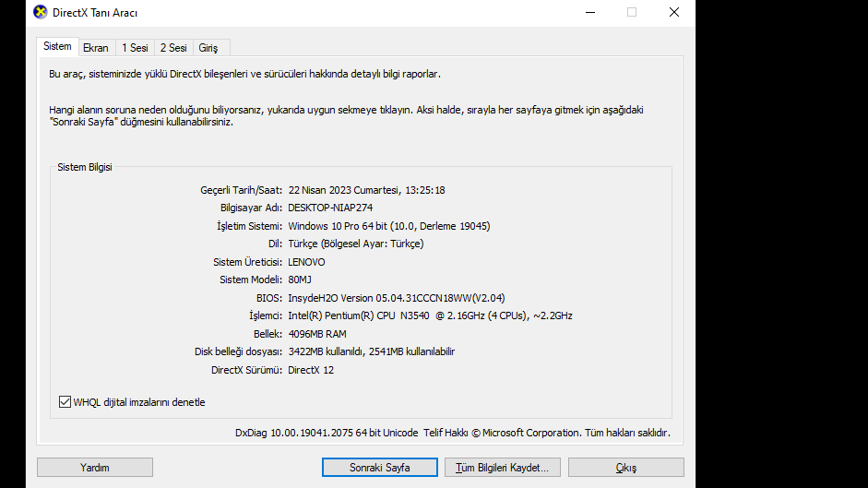Click Tüm Bilgileri Kaydet button
Screen dimensions: 868x488
pyautogui.click(x=503, y=468)
